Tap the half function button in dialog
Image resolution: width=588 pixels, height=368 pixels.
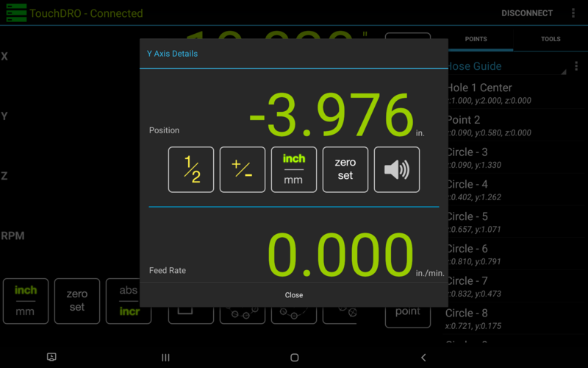[191, 169]
